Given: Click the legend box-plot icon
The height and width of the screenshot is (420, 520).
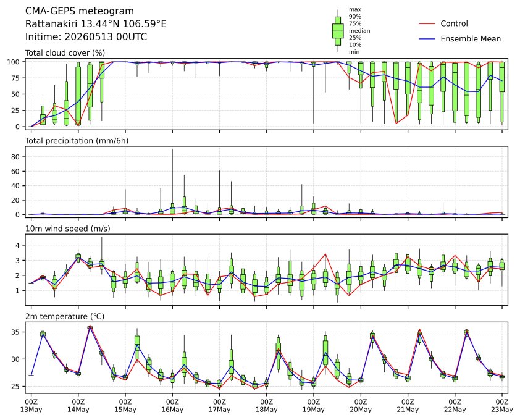Looking at the screenshot, I should 338,31.
